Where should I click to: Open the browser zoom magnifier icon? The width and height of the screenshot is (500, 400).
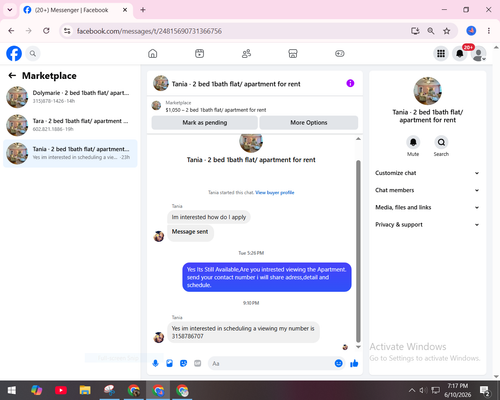pos(431,31)
